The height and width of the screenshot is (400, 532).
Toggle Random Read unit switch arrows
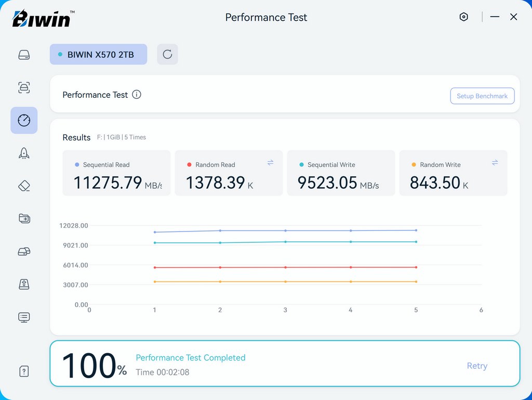point(270,163)
